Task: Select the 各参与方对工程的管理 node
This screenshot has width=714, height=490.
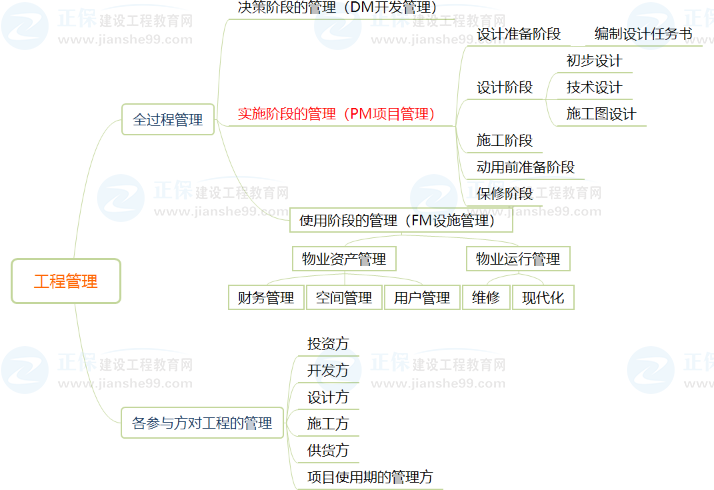Action: click(201, 423)
